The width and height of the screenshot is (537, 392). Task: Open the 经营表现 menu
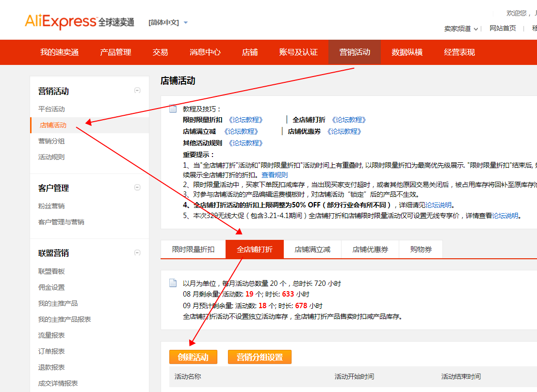pyautogui.click(x=459, y=52)
